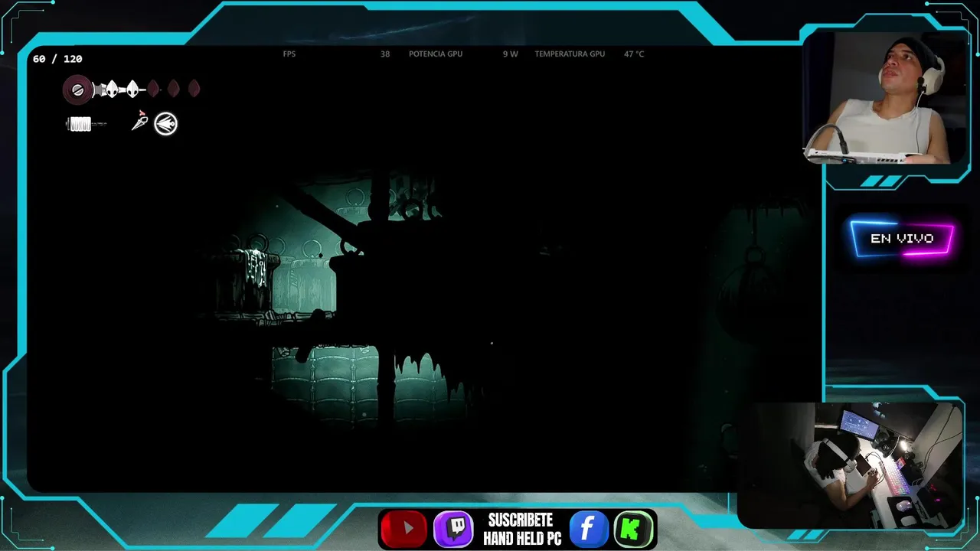Select the circled dash skill icon

point(165,123)
